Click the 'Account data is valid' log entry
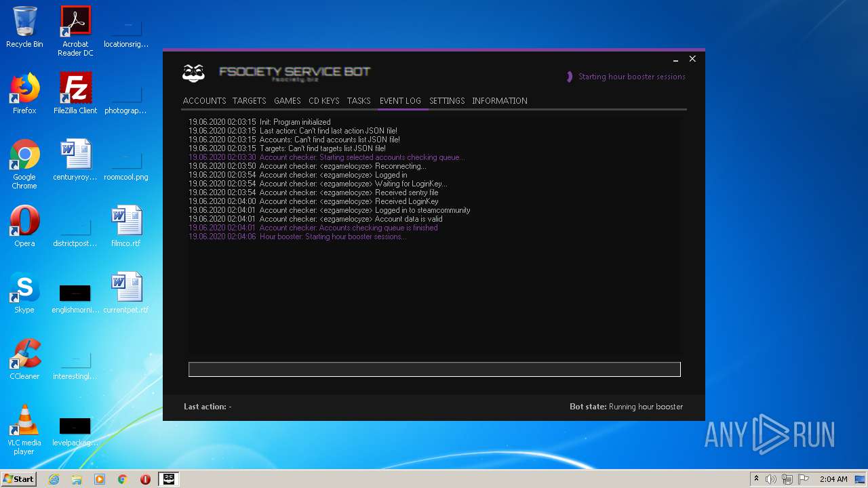Viewport: 868px width, 488px height. pos(315,219)
